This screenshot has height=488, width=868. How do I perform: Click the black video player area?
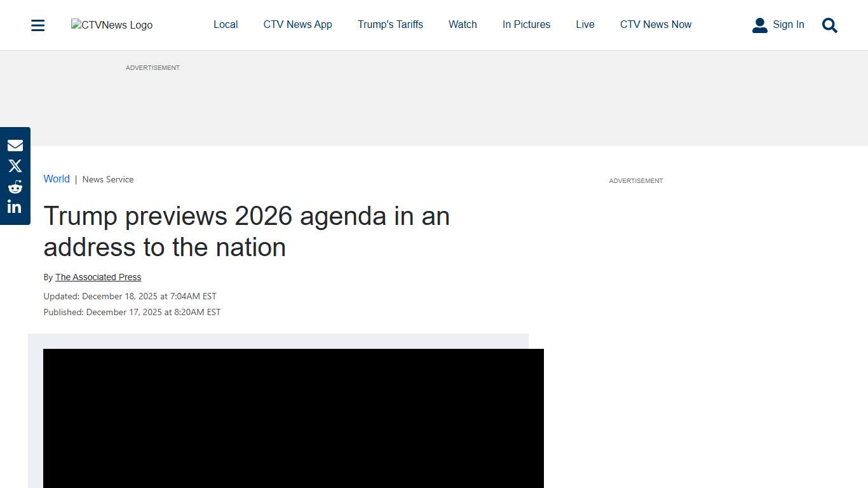tap(293, 418)
